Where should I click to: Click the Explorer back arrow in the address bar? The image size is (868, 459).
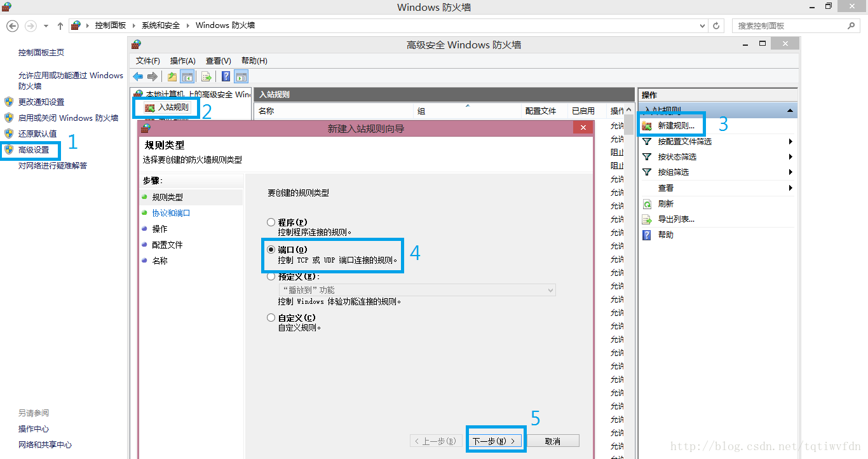(12, 25)
